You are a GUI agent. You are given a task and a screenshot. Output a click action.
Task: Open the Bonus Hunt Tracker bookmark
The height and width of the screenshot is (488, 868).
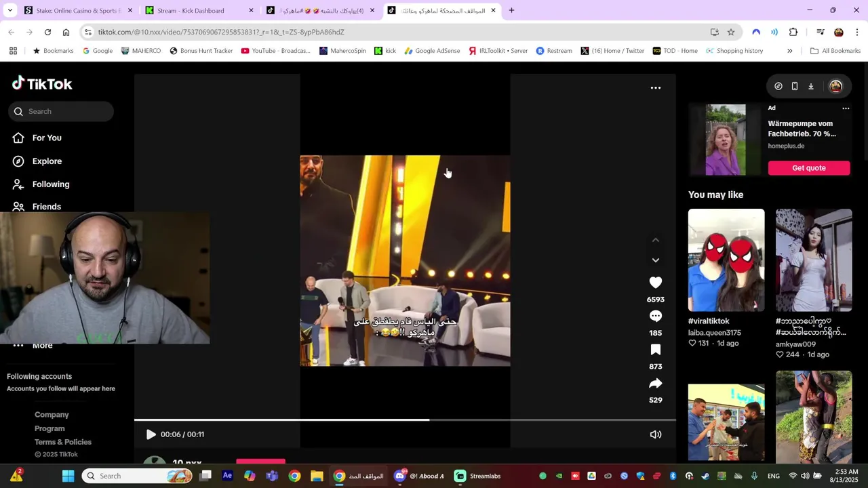[x=201, y=51]
